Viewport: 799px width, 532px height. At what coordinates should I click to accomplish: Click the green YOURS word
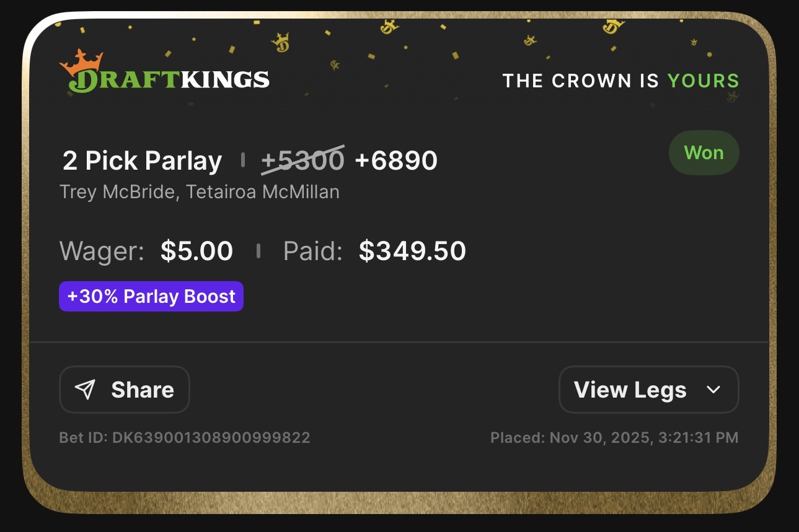703,81
